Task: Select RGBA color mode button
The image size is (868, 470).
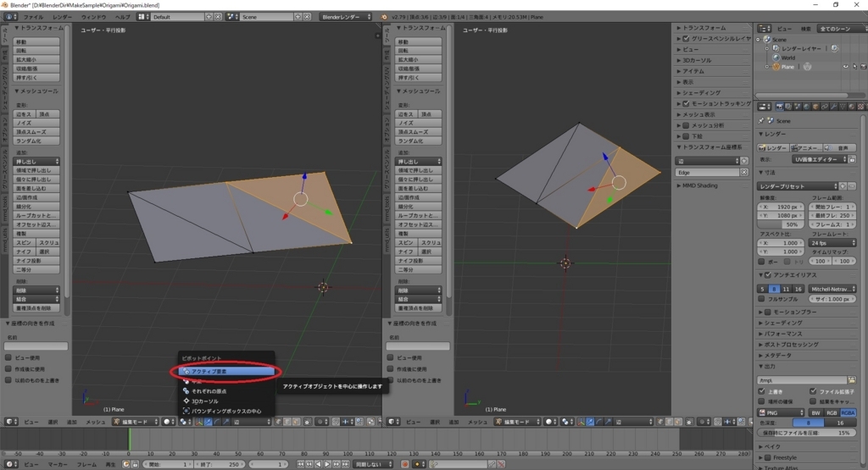Action: click(848, 413)
